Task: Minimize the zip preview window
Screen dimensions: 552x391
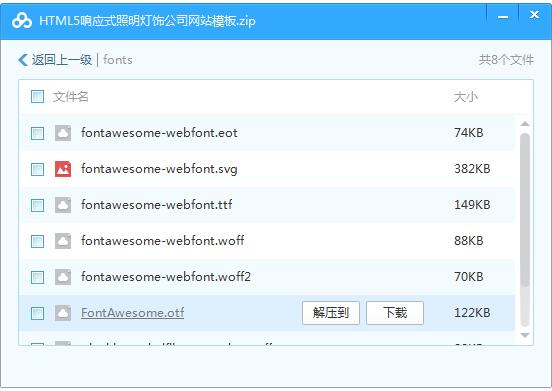Action: (x=503, y=17)
